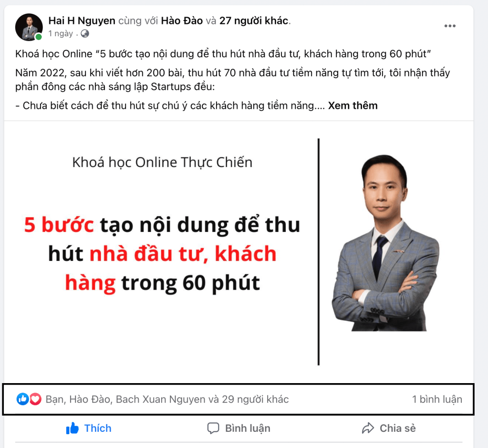488x448 pixels.
Task: Click the globe public privacy icon
Action: tap(85, 33)
